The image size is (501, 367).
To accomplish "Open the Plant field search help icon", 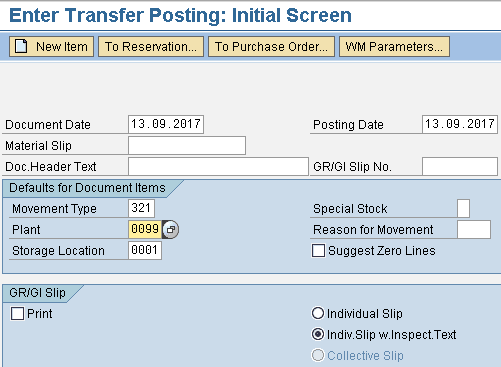I will click(170, 229).
